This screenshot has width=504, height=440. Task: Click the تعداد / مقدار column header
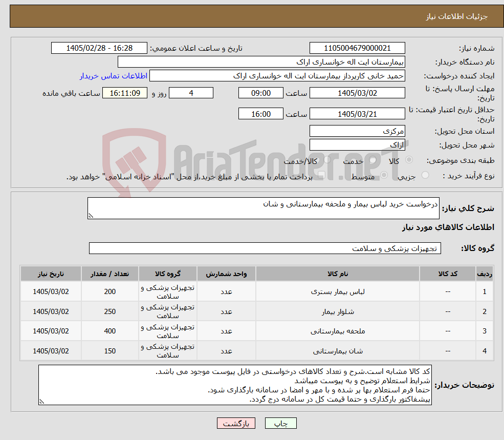click(x=110, y=274)
